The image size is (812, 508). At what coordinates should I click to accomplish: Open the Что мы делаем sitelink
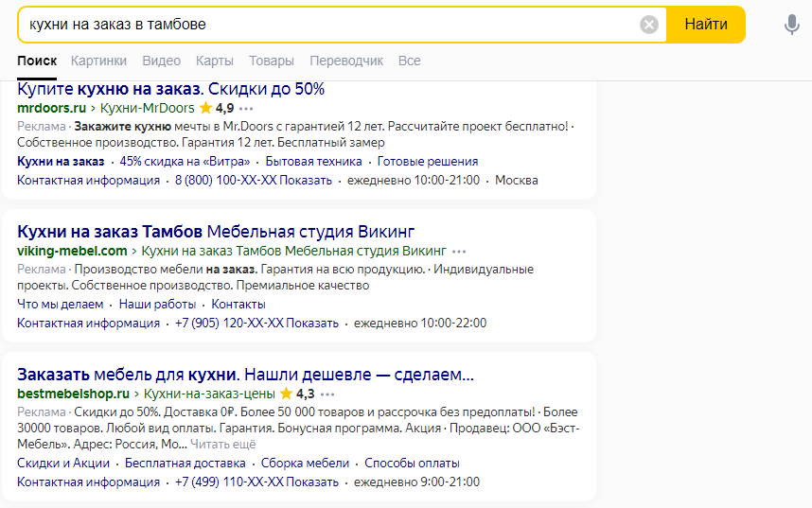click(x=60, y=305)
